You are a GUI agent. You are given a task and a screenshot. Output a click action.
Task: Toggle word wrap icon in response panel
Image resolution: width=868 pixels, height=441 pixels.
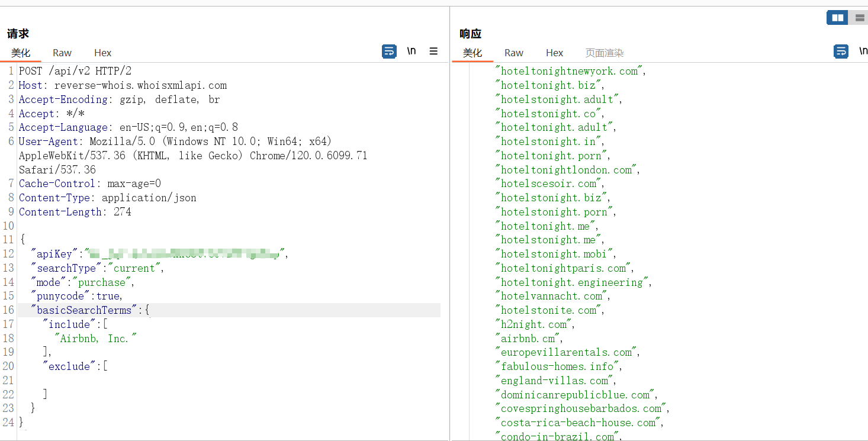coord(841,51)
